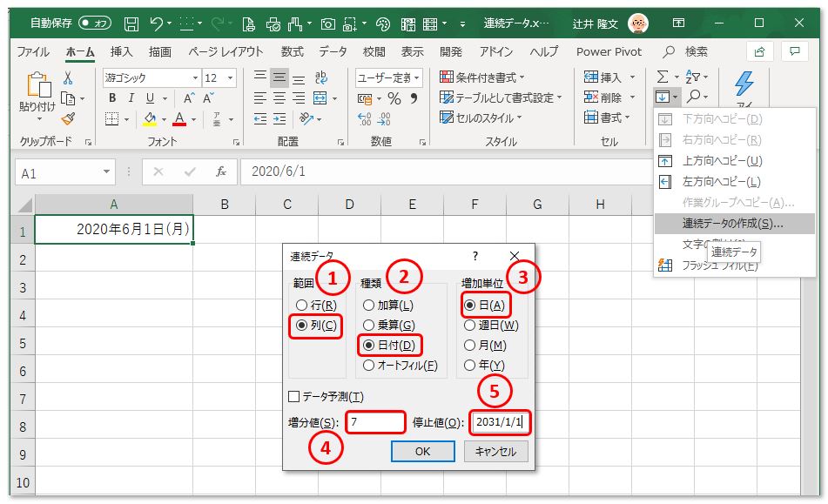This screenshot has height=504, width=828.
Task: Click キャンセル in the dialog
Action: [x=496, y=451]
